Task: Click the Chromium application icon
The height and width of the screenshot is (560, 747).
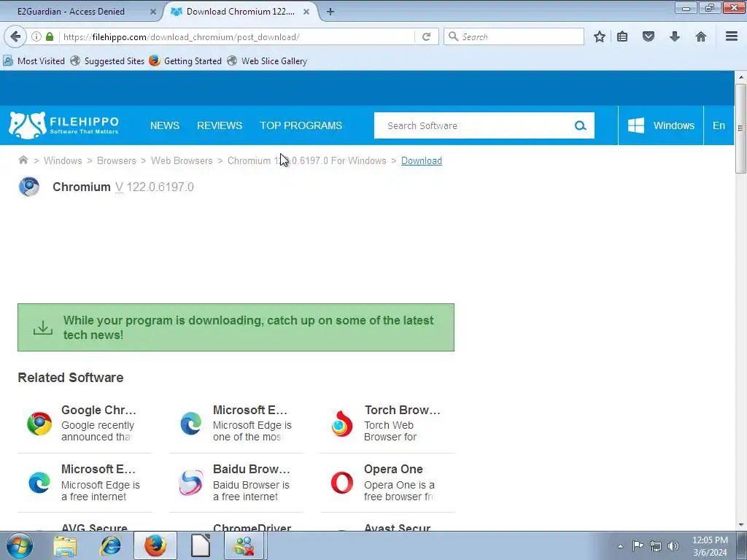Action: click(29, 187)
